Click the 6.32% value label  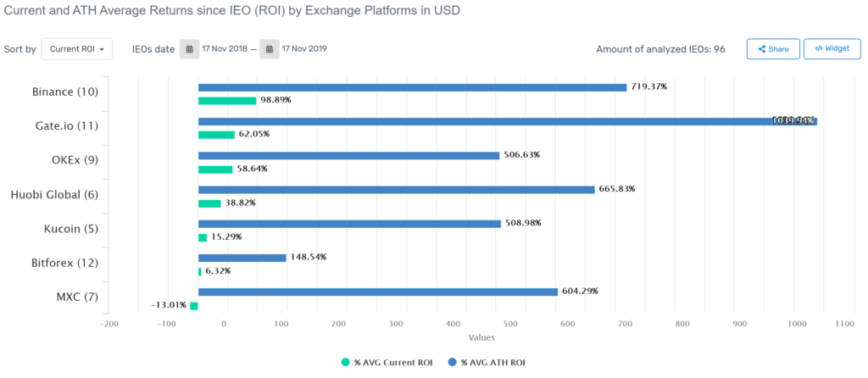click(x=219, y=271)
